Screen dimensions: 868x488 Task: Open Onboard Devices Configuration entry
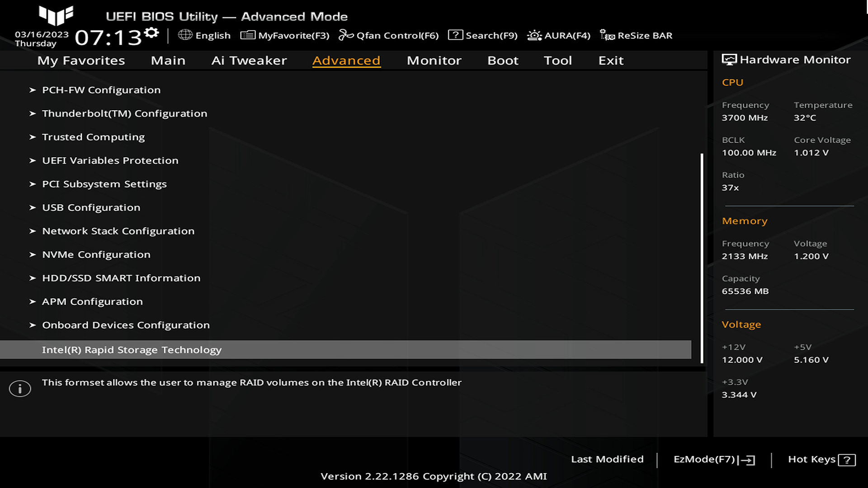pos(126,325)
